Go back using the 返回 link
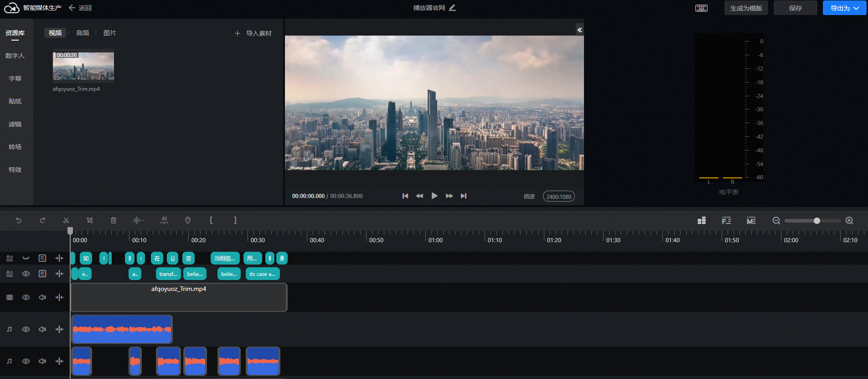The width and height of the screenshot is (868, 379). tap(80, 8)
